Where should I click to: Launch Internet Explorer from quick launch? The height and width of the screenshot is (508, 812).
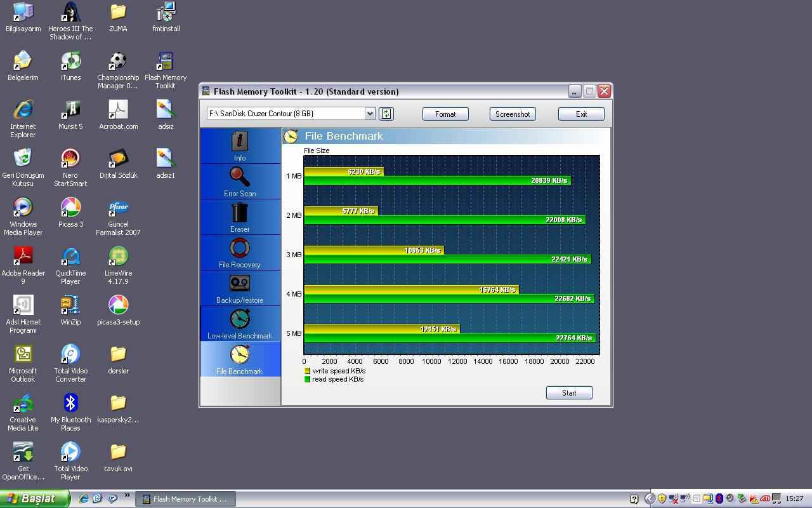coord(83,498)
